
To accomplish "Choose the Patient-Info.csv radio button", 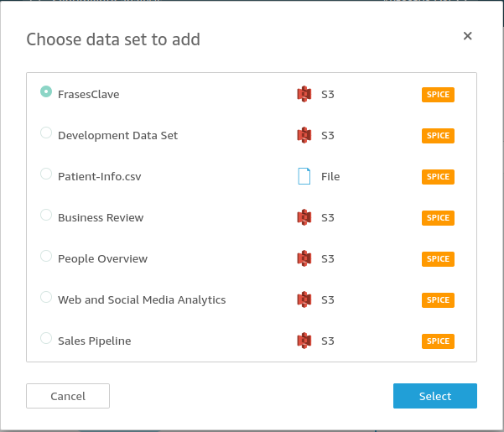I will pyautogui.click(x=46, y=174).
